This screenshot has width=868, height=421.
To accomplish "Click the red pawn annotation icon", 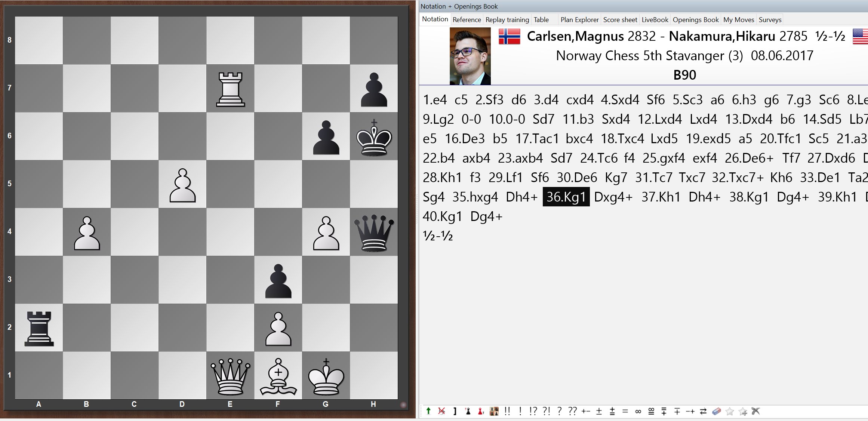I will tap(481, 411).
